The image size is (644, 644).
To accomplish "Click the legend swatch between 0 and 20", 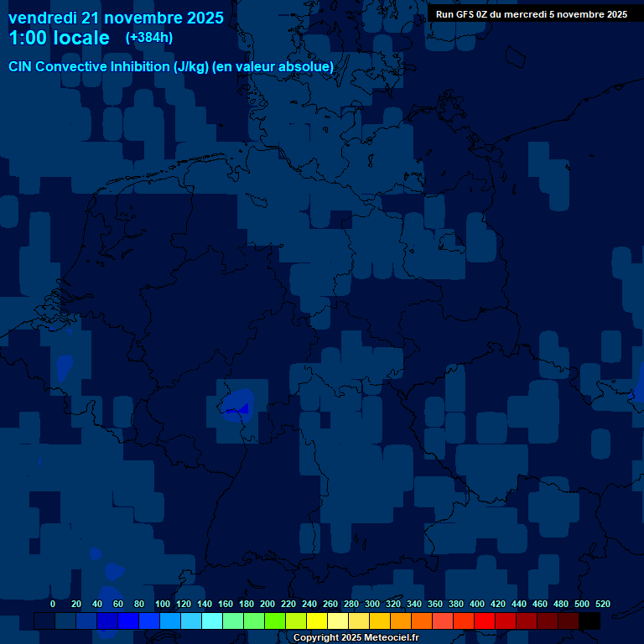I will [x=65, y=621].
